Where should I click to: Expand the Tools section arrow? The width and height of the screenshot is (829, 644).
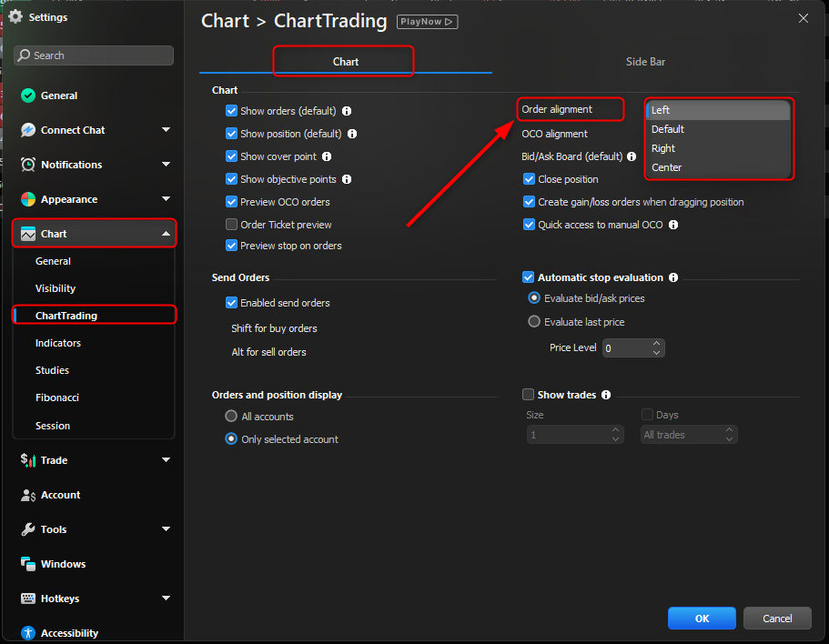pos(166,528)
